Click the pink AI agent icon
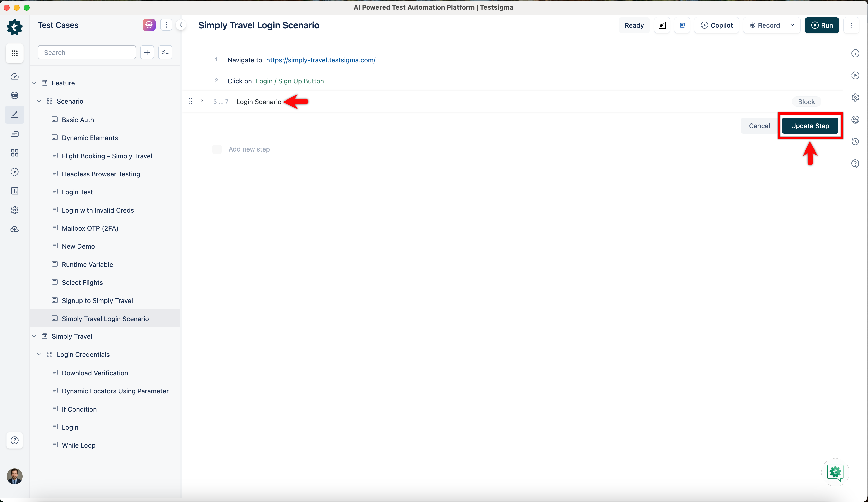The width and height of the screenshot is (868, 502). (x=149, y=25)
